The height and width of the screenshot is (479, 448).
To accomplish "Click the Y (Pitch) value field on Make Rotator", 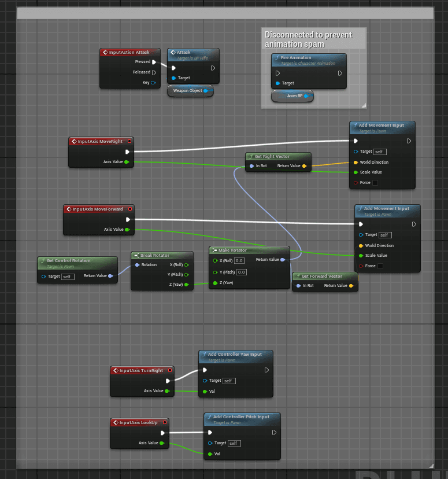I will coord(242,272).
